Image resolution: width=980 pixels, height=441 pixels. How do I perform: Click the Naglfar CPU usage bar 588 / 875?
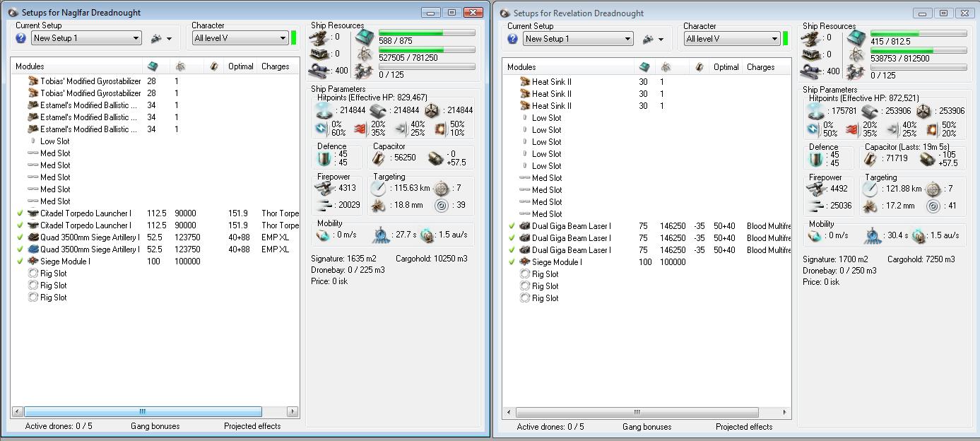click(x=427, y=33)
